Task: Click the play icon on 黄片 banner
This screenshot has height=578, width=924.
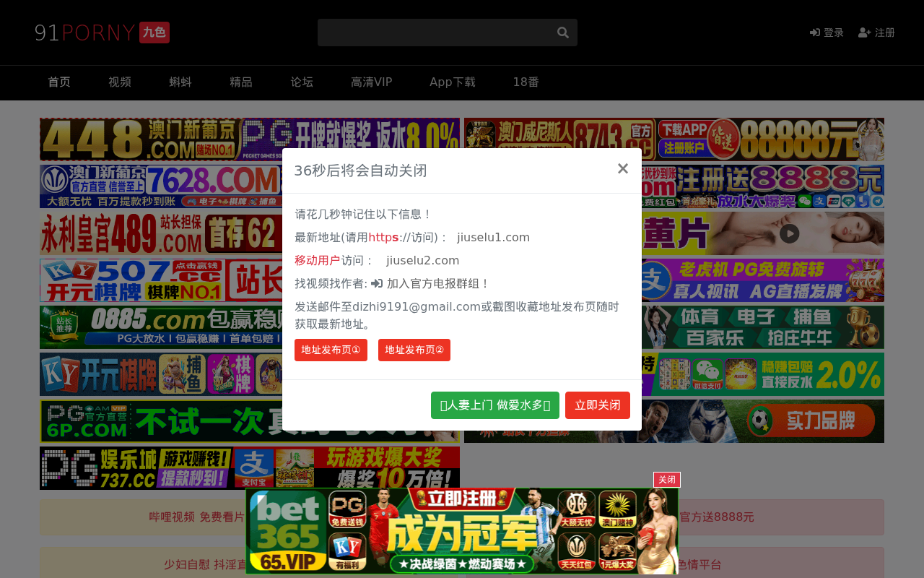Action: click(x=789, y=233)
